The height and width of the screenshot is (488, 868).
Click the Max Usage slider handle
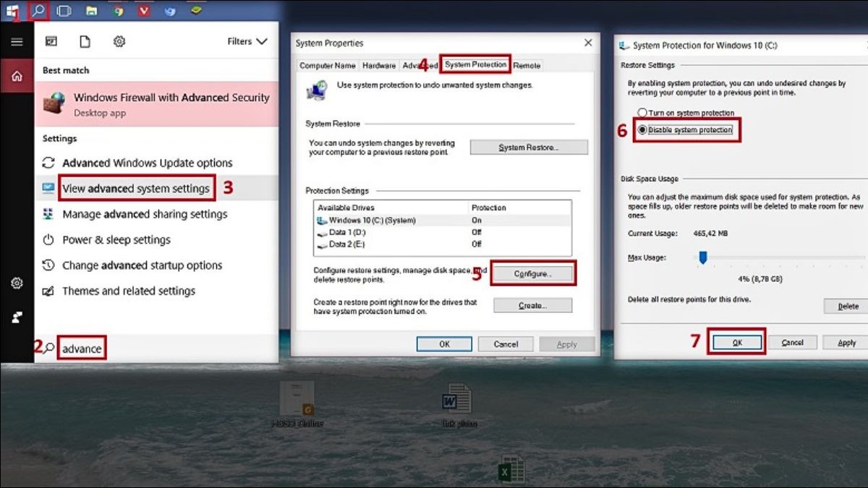click(x=702, y=257)
